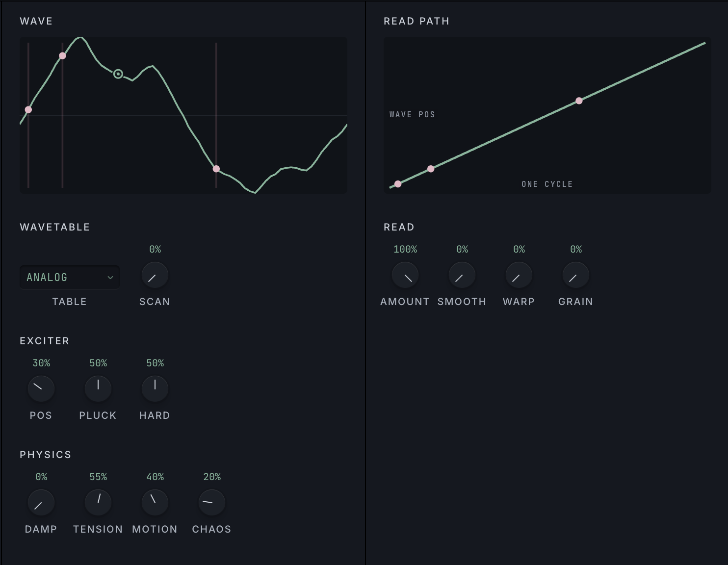Click the READ PATH section title
The image size is (728, 565).
[x=416, y=21]
